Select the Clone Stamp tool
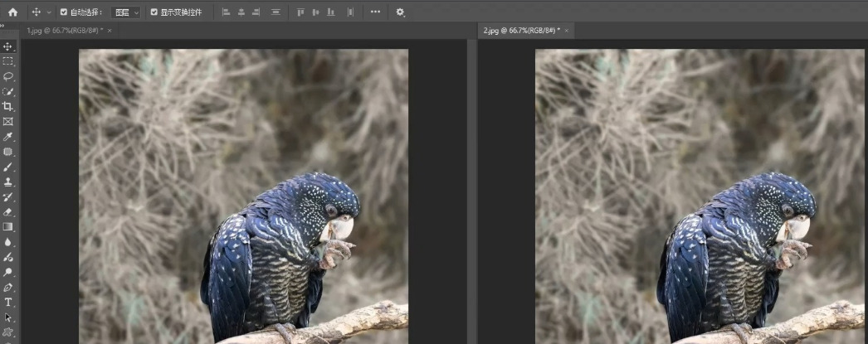The height and width of the screenshot is (344, 868). pyautogui.click(x=8, y=182)
